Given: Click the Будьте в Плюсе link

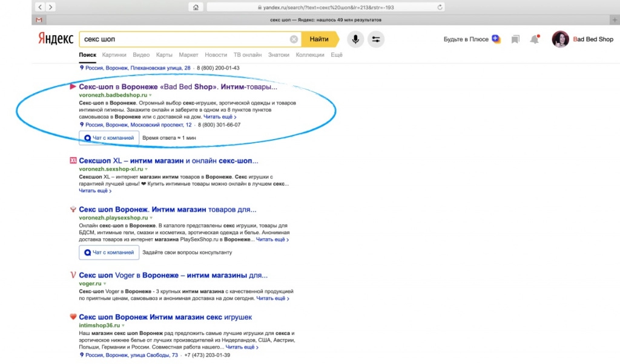Looking at the screenshot, I should point(466,39).
